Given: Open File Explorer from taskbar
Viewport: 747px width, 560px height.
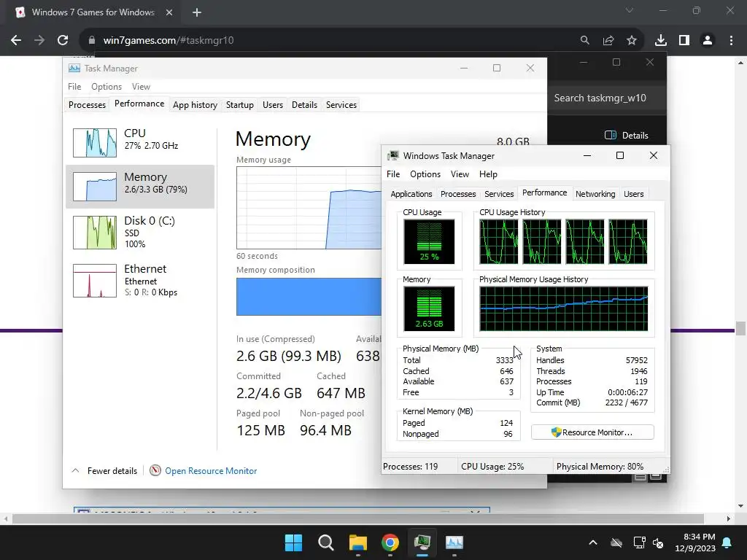Looking at the screenshot, I should click(x=357, y=542).
